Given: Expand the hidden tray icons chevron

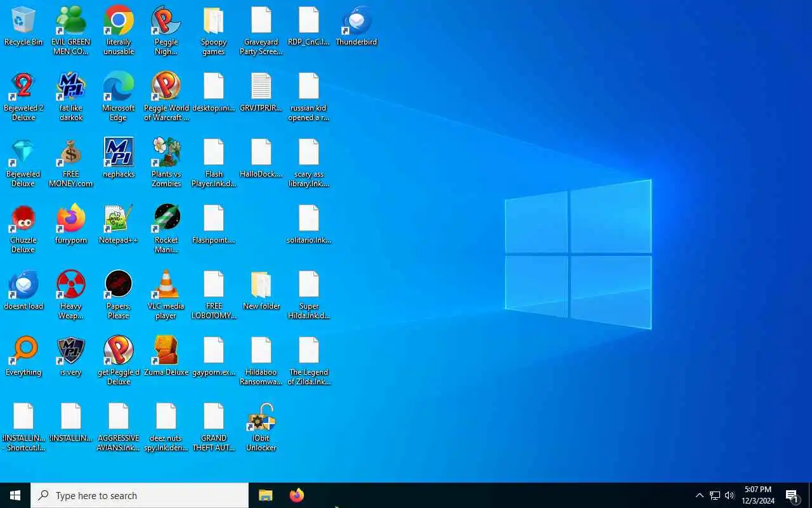Looking at the screenshot, I should 699,495.
